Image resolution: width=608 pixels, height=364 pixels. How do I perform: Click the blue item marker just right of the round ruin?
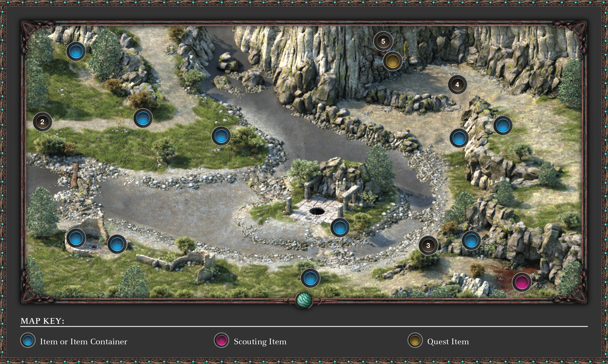coord(117,244)
